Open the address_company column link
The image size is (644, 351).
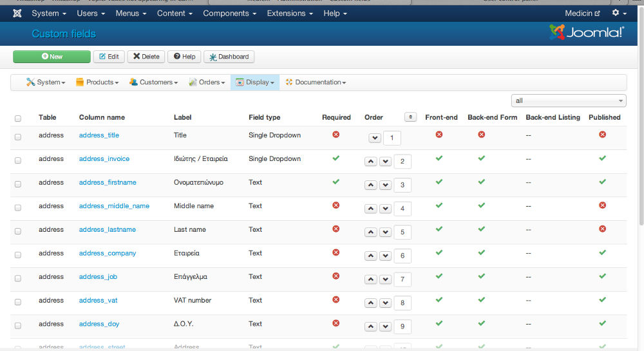(108, 253)
